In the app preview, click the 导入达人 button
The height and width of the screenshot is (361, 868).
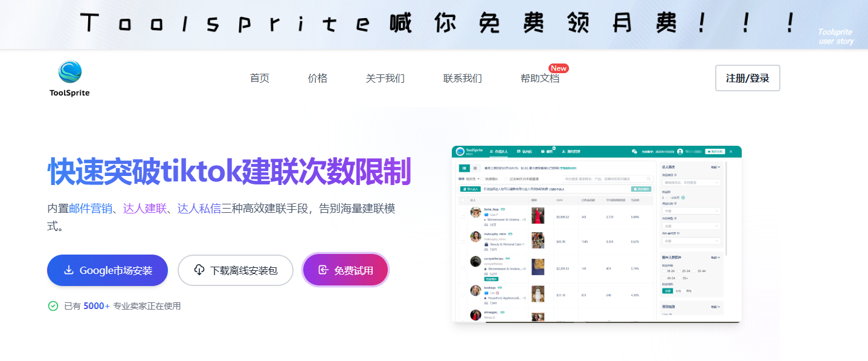click(x=471, y=189)
